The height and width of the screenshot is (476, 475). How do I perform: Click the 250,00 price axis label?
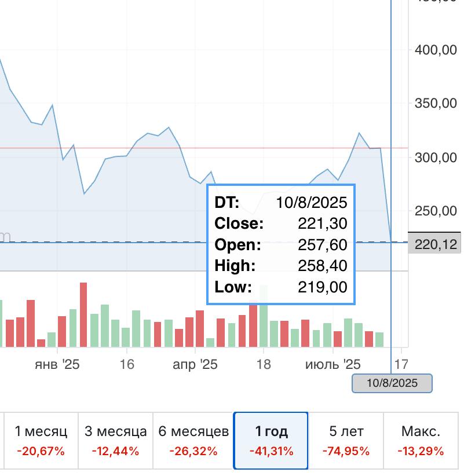pos(436,211)
